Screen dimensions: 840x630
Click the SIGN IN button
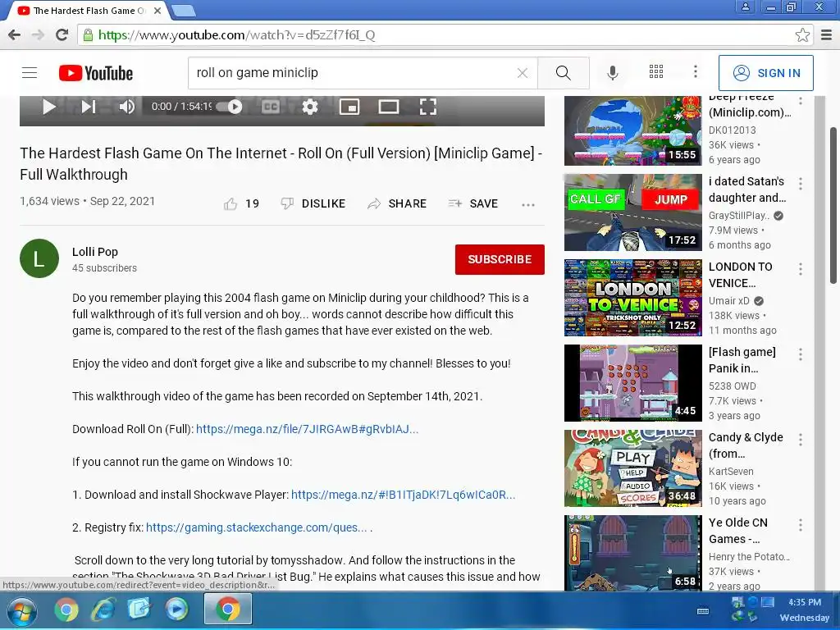[765, 73]
